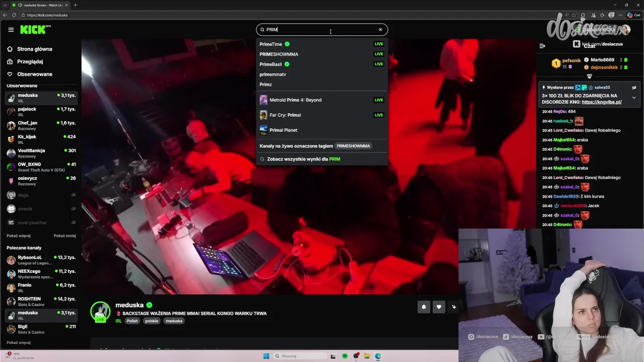Expand recommended channels with bottom Pokaż więcej

(19, 342)
